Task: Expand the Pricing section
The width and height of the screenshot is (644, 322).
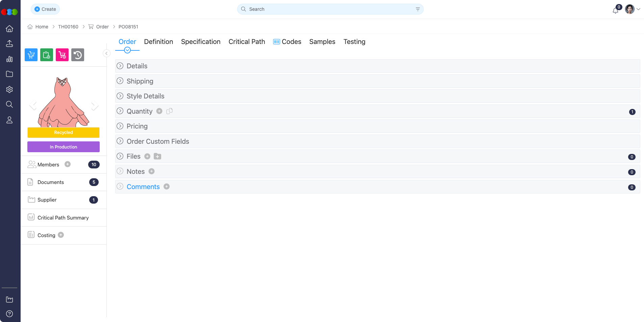Action: click(x=120, y=126)
